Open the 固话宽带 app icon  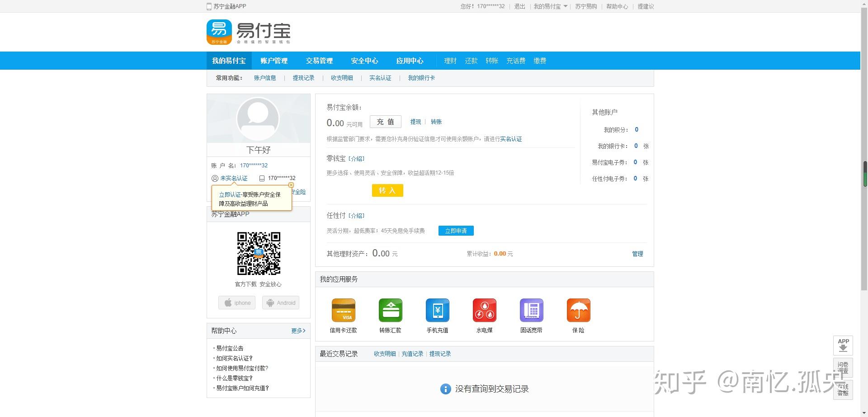[532, 310]
